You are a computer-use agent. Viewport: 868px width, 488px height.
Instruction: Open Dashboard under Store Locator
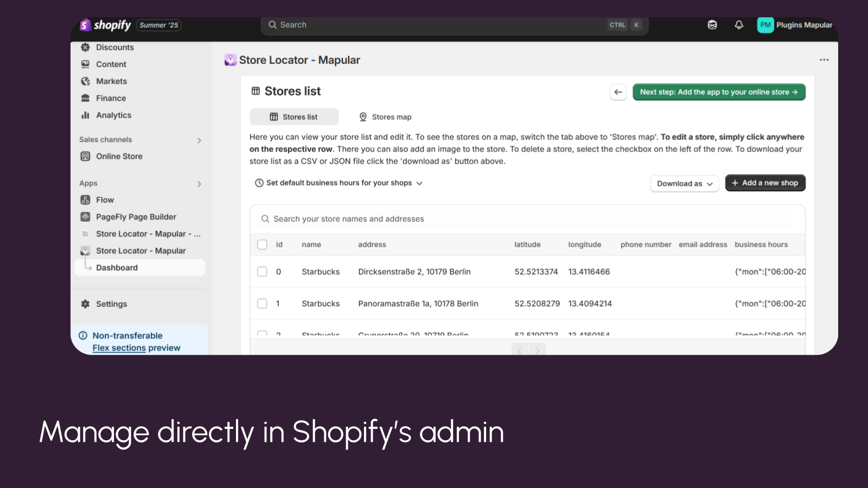(x=140, y=268)
